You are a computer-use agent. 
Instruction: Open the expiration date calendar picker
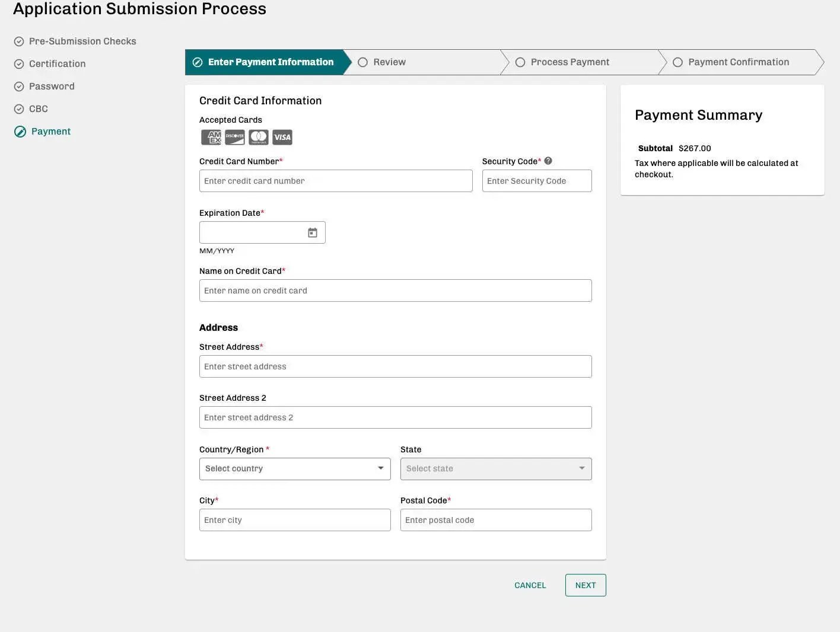pyautogui.click(x=313, y=232)
